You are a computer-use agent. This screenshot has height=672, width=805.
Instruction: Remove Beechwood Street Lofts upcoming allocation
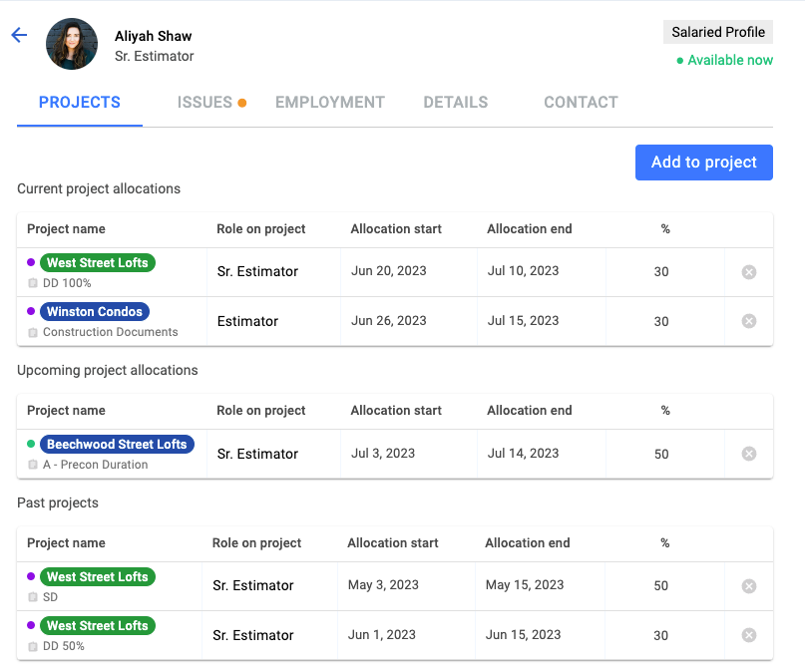748,454
